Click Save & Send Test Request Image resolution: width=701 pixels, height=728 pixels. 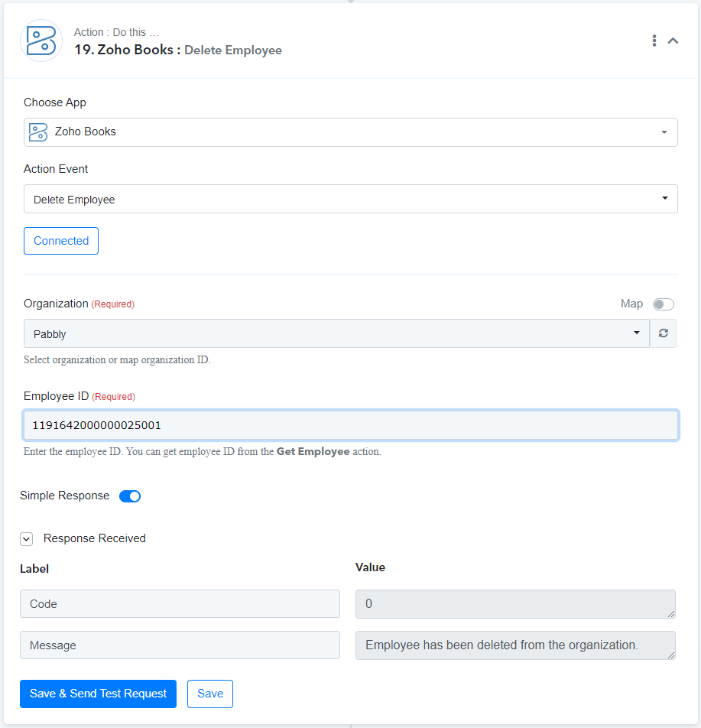tap(99, 694)
